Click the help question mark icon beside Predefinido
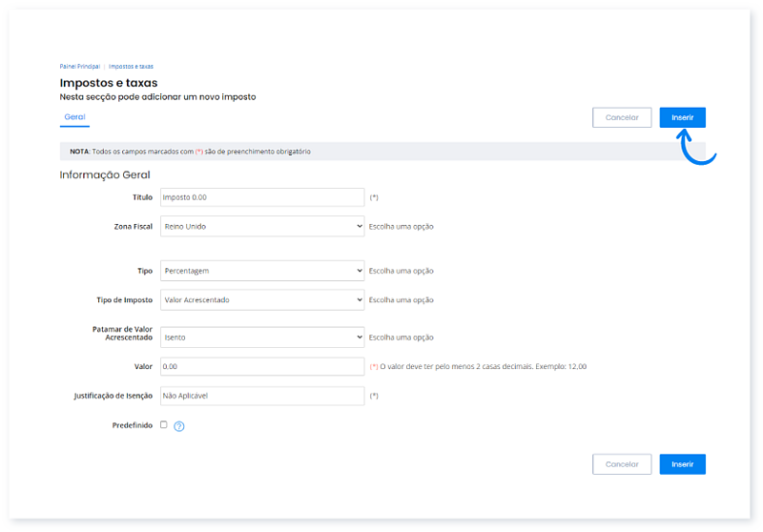 [178, 426]
